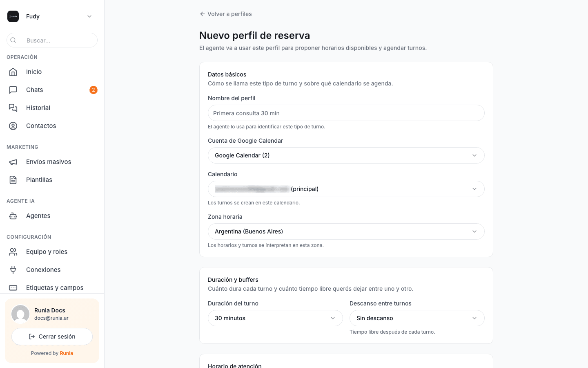Click the Equipo y roles users icon
The width and height of the screenshot is (588, 368).
(13, 252)
